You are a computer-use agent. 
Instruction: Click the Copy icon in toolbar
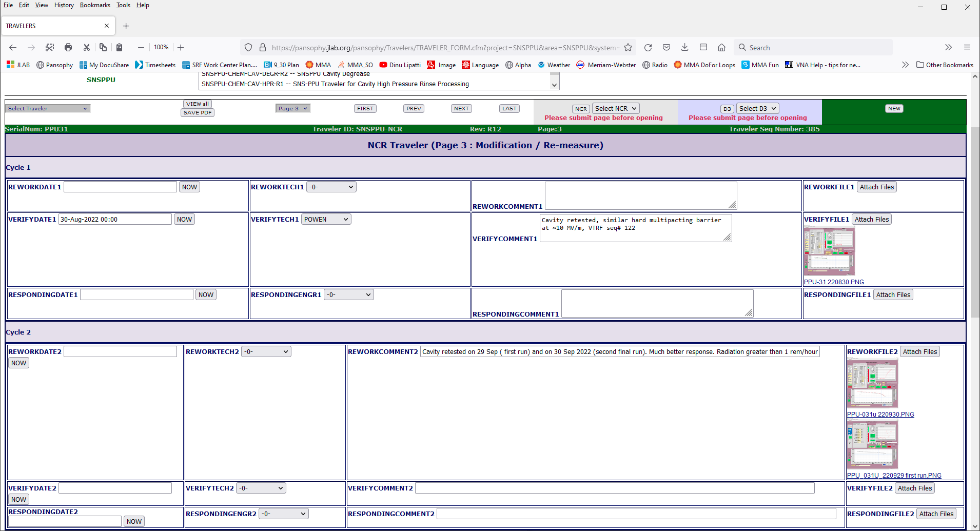tap(103, 47)
